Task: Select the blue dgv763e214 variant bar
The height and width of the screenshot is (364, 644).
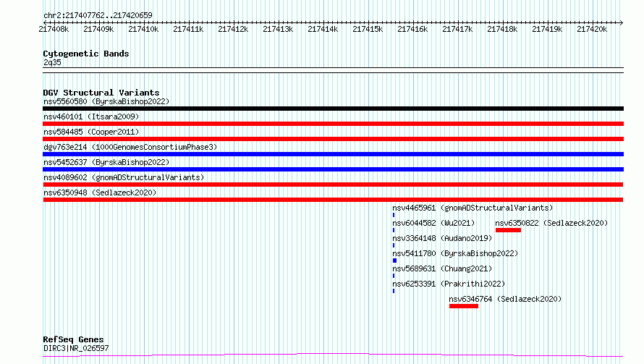Action: pyautogui.click(x=333, y=154)
